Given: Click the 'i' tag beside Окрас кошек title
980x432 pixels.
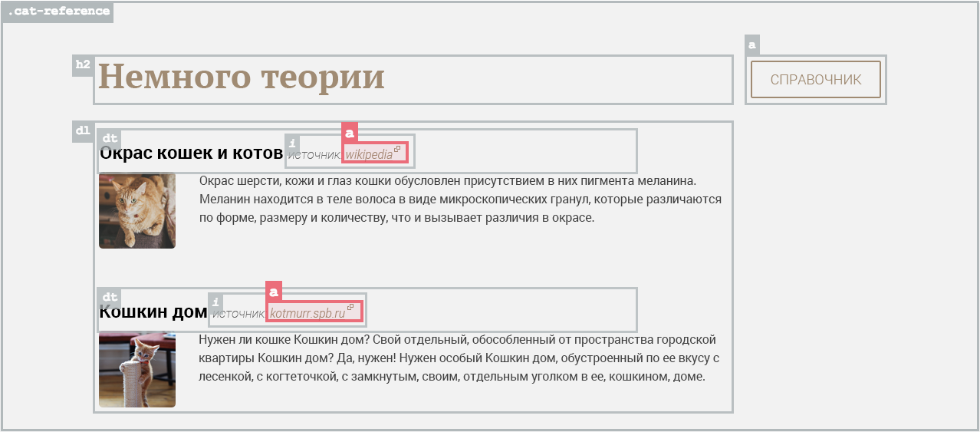Looking at the screenshot, I should pyautogui.click(x=291, y=143).
